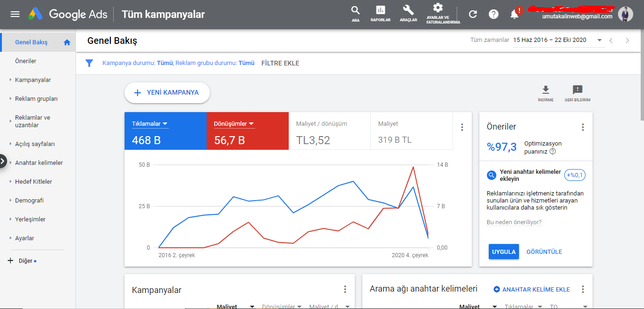
Task: Open the notifications bell
Action: pos(514,15)
